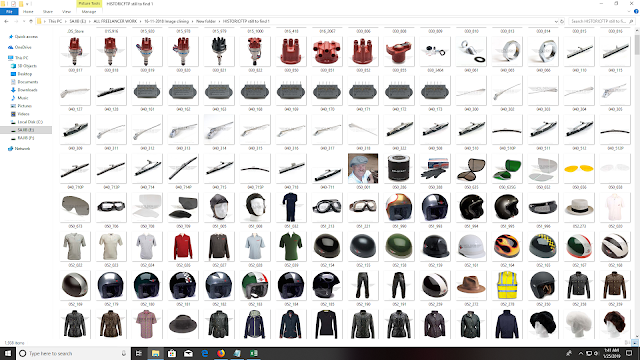Screen dimensions: 640x360
Task: Open Task View on the taskbar
Action: tap(139, 353)
